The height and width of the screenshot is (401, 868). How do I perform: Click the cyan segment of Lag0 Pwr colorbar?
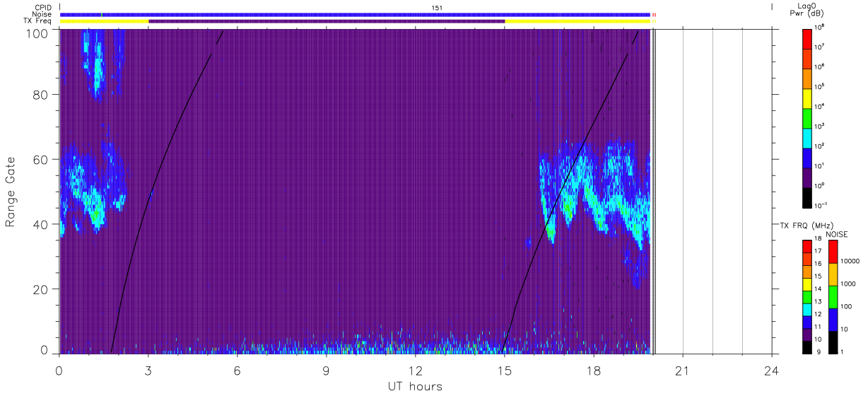[x=807, y=137]
